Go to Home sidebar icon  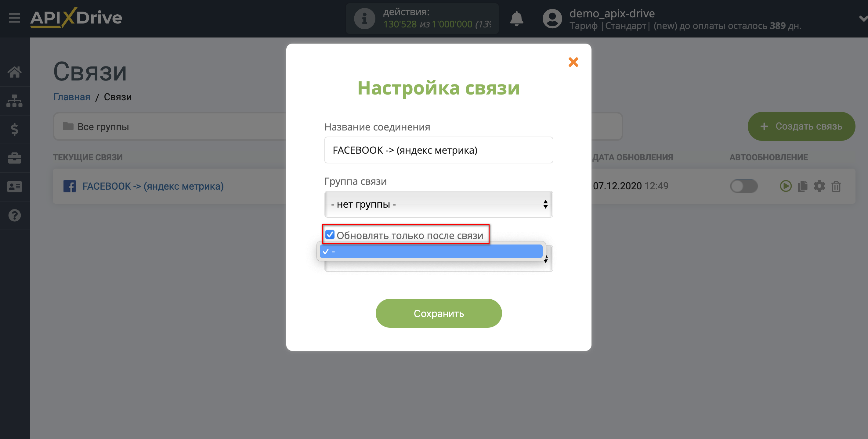[x=14, y=72]
